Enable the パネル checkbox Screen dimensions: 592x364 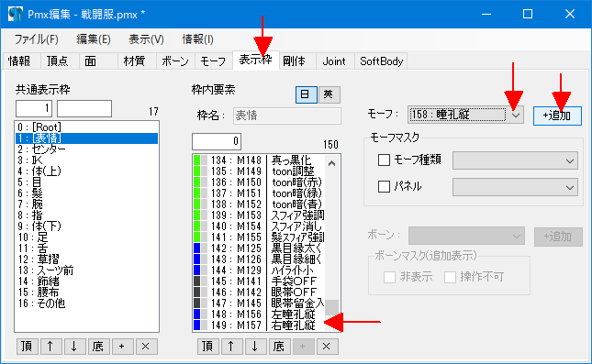(x=384, y=186)
